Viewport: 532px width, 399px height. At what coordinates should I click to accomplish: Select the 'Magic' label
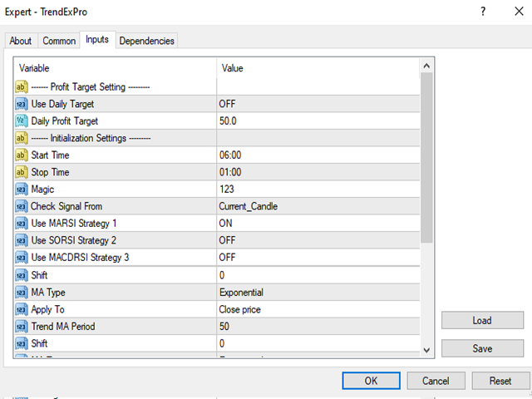coord(42,189)
